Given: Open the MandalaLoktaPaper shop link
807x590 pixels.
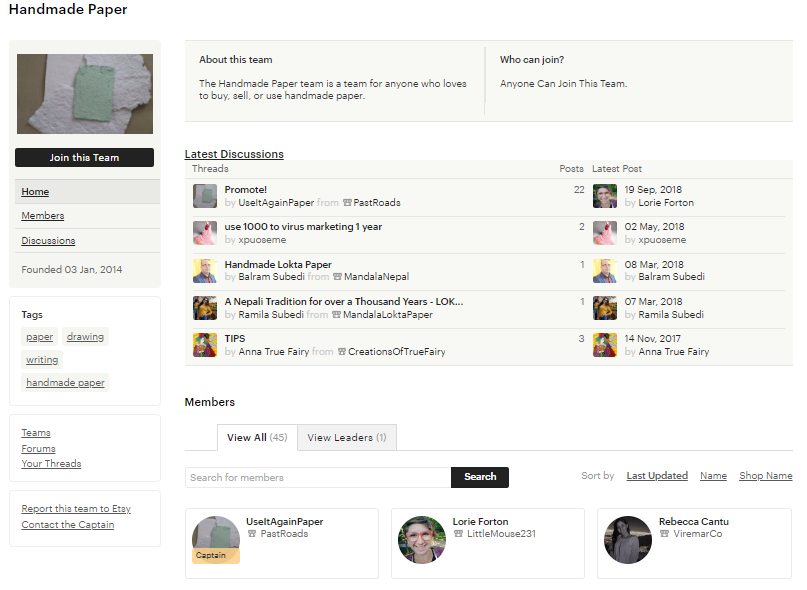Looking at the screenshot, I should tap(388, 315).
